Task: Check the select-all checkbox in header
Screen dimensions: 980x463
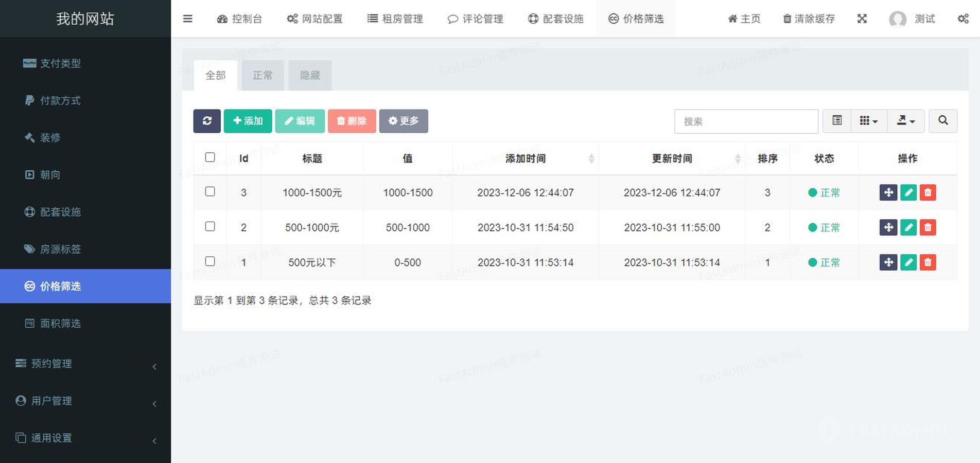Action: (210, 157)
